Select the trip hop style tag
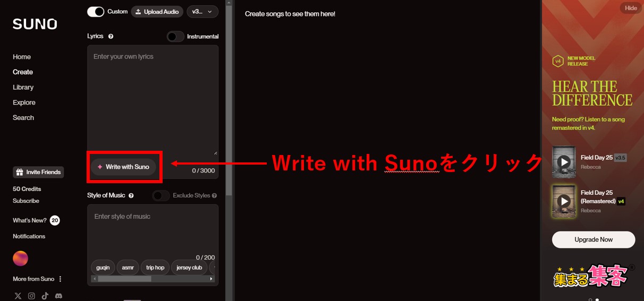The height and width of the screenshot is (301, 644). pyautogui.click(x=155, y=268)
